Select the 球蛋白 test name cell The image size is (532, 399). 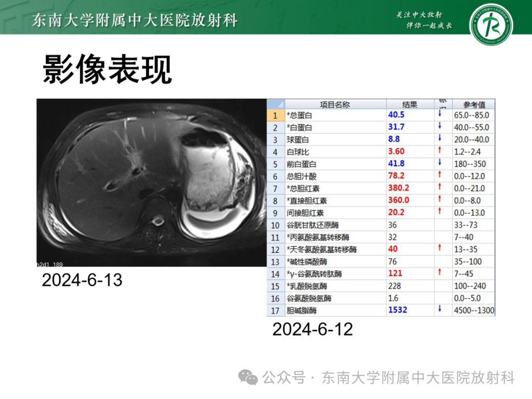335,140
